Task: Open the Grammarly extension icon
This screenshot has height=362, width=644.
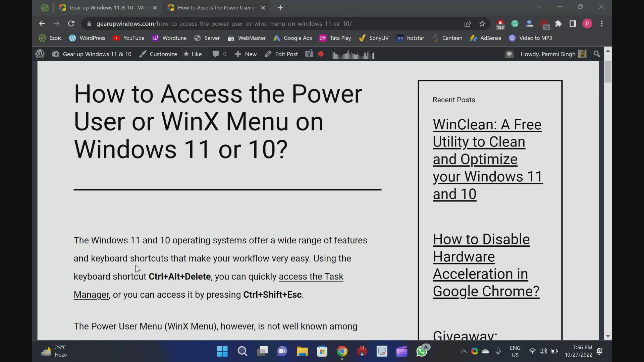Action: [515, 23]
